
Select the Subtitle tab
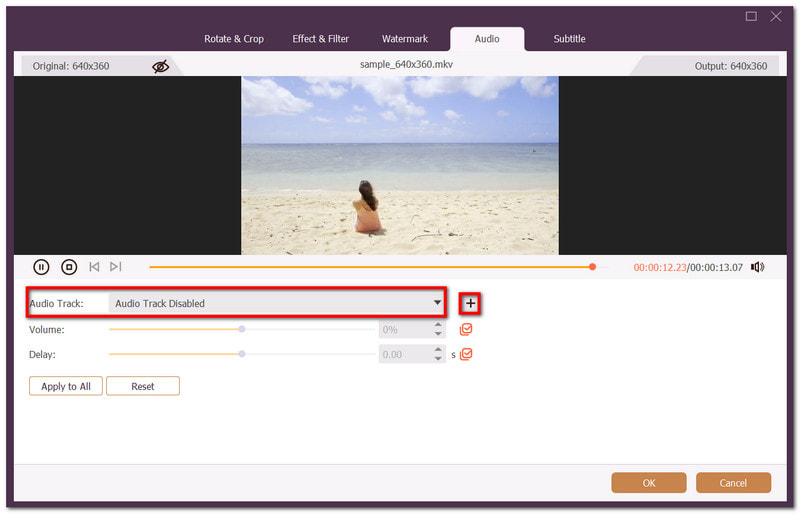[570, 39]
